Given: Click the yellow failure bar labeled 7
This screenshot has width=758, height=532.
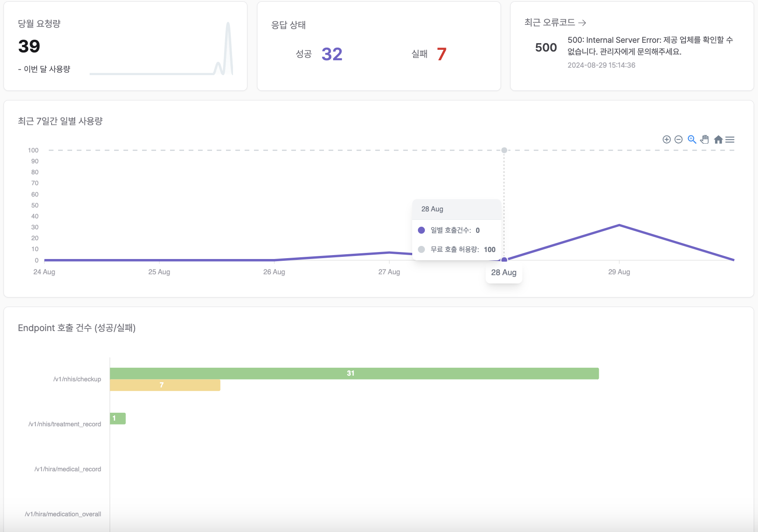Looking at the screenshot, I should [x=165, y=385].
